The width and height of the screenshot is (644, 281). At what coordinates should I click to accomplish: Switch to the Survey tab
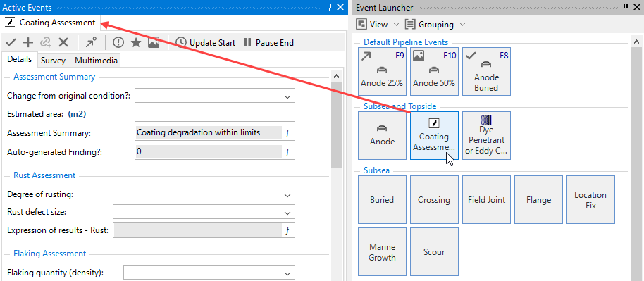[x=54, y=61]
